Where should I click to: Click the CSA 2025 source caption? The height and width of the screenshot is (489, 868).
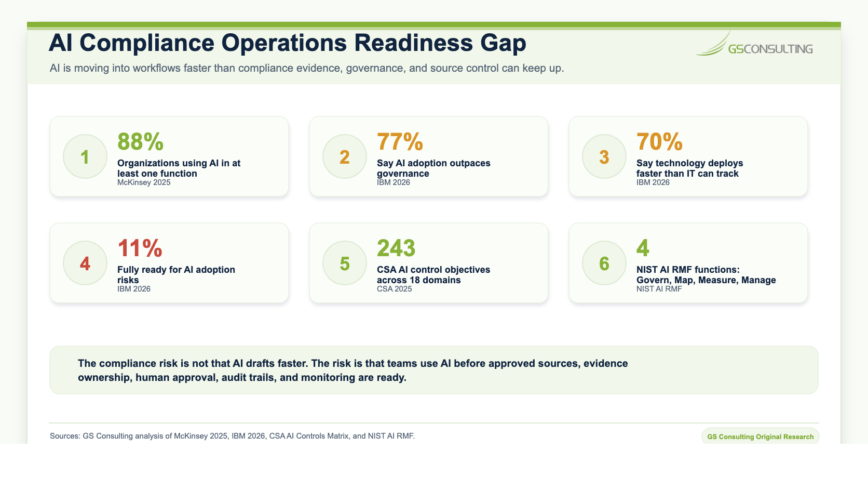click(395, 289)
